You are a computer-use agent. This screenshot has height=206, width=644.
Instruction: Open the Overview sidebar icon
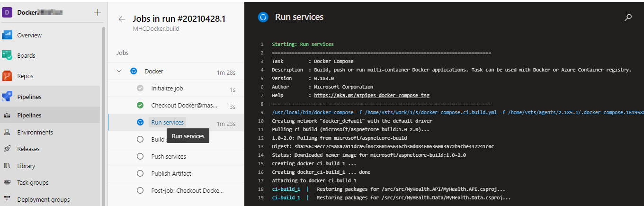click(x=7, y=35)
